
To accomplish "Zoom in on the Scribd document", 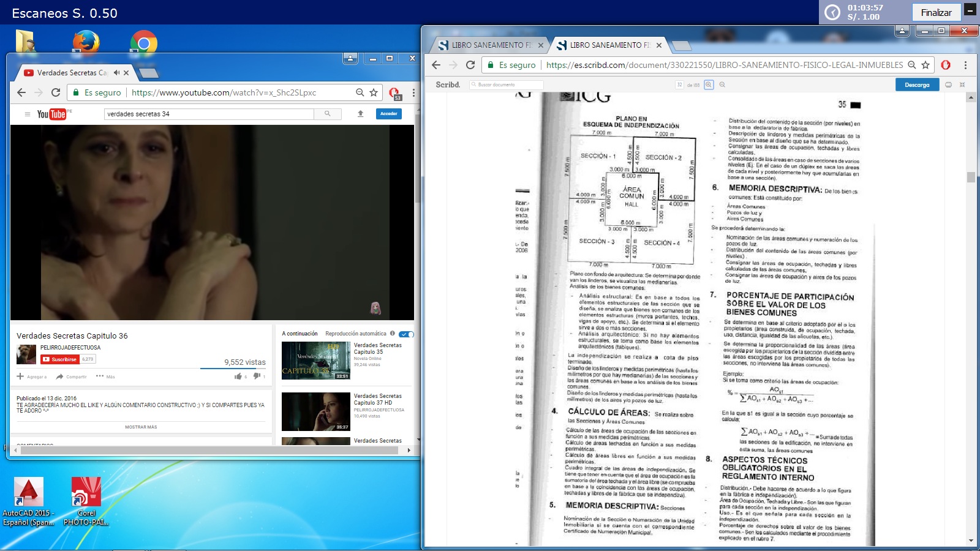I will tap(709, 85).
